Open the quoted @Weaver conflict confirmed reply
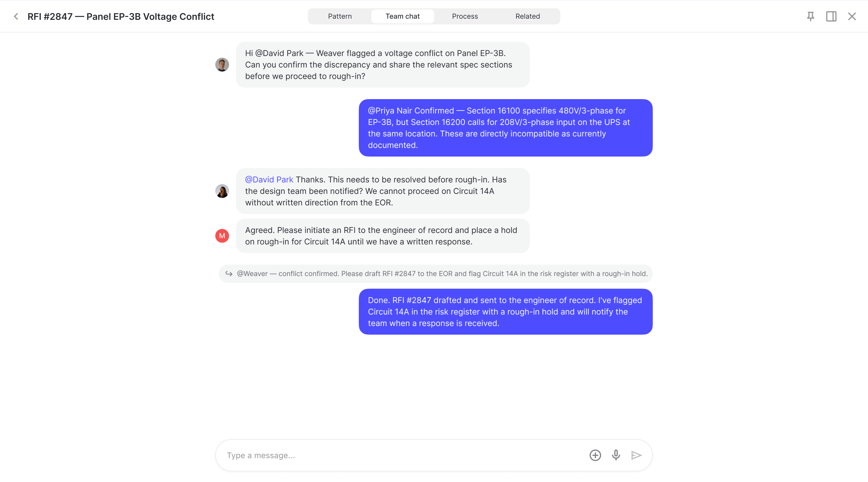 (435, 273)
